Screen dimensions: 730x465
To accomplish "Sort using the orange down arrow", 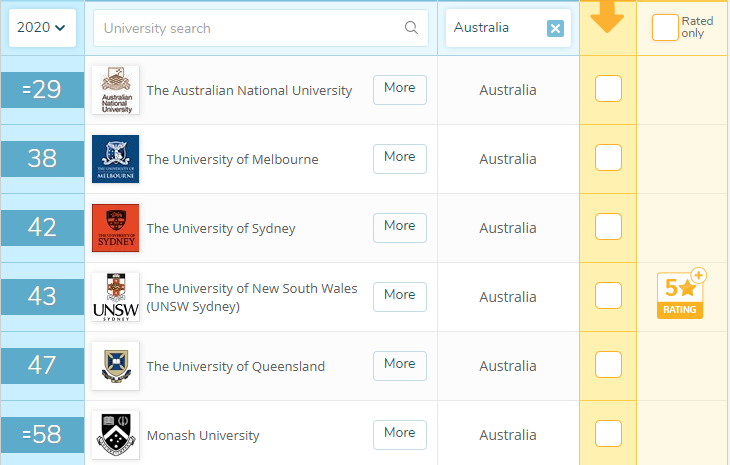I will click(x=607, y=16).
